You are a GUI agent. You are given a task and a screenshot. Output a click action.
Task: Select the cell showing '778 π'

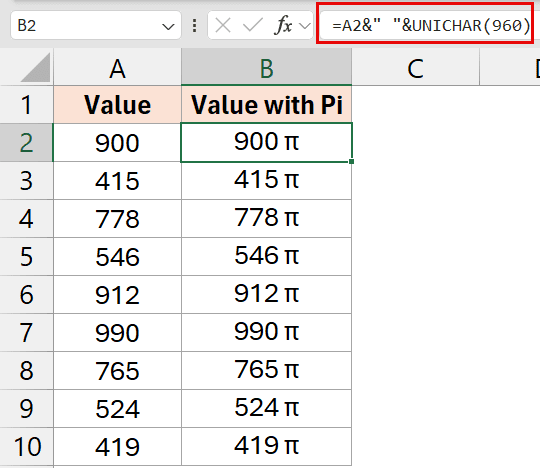point(267,218)
